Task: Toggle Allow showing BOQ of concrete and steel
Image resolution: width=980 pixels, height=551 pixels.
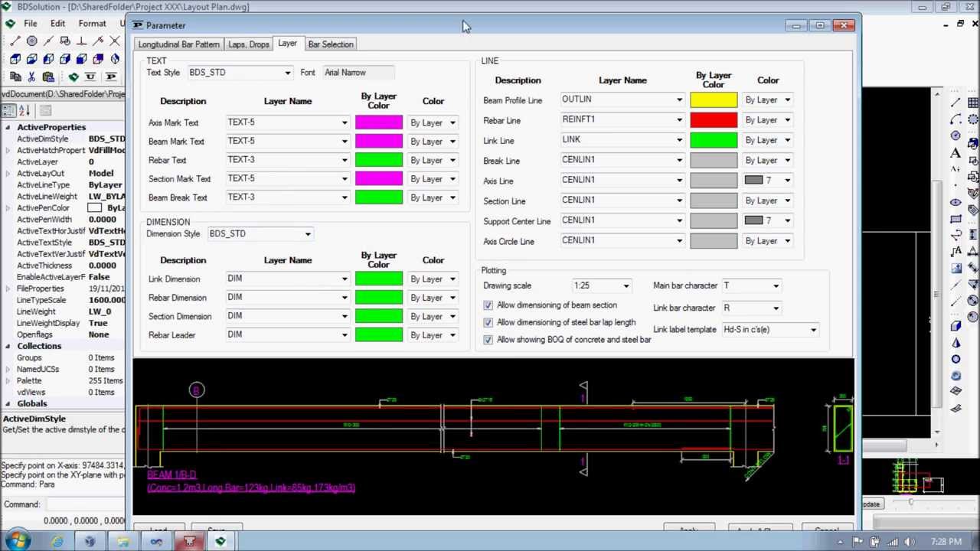Action: (x=488, y=340)
